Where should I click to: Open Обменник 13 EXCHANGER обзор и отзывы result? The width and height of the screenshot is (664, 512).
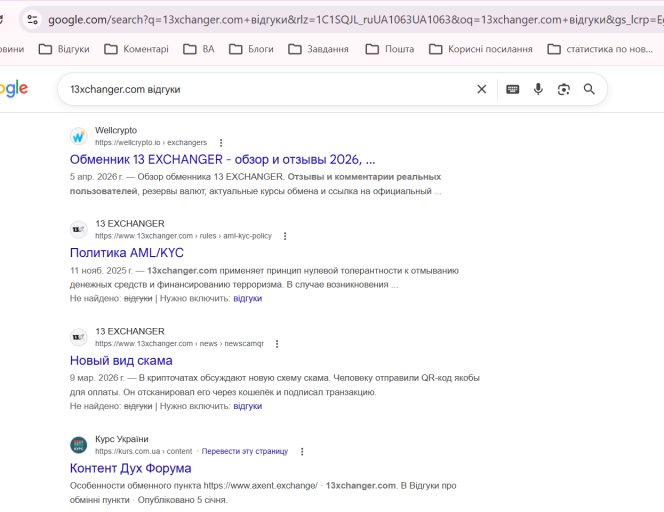222,160
